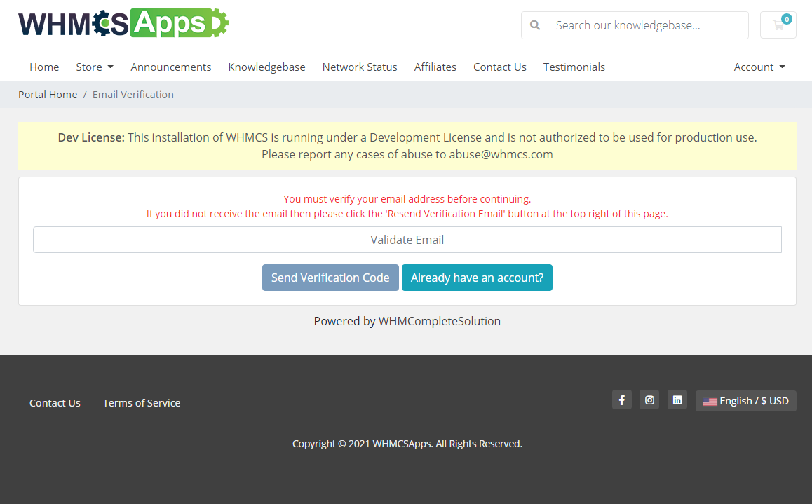The height and width of the screenshot is (504, 812).
Task: Click the 'Dev License:' notice text
Action: 91,137
